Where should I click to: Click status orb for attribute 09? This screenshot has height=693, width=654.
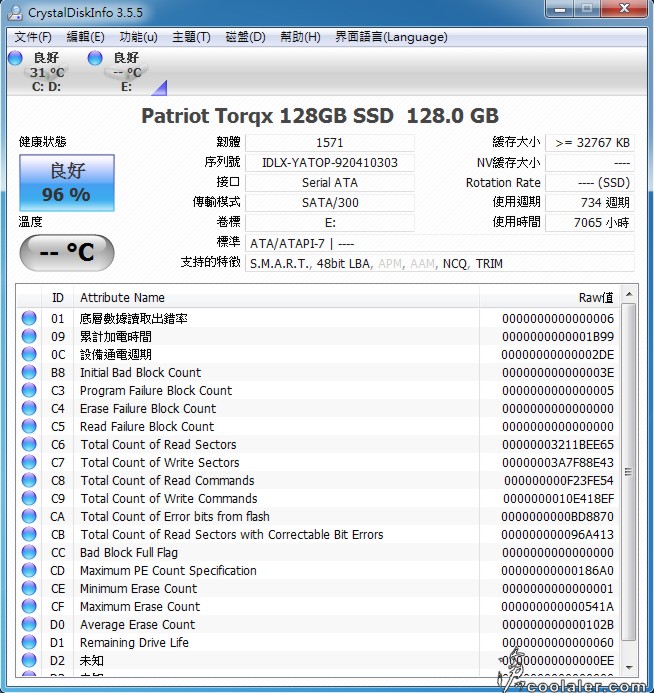[x=29, y=336]
